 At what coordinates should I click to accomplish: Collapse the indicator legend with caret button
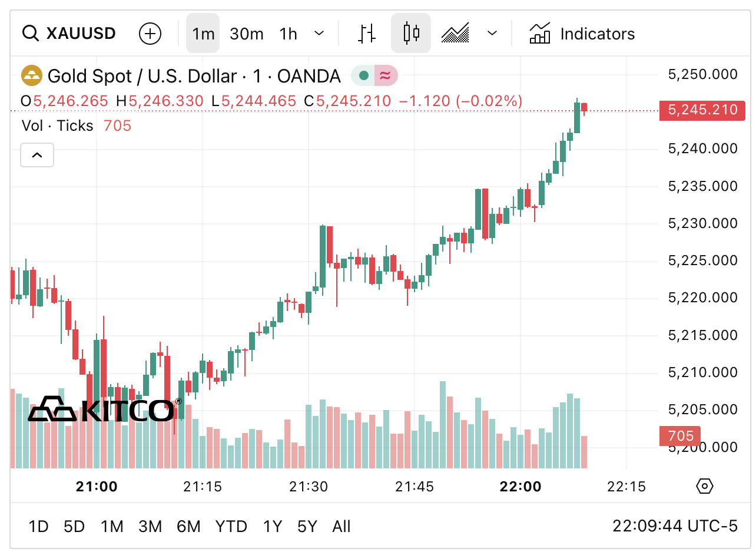pyautogui.click(x=37, y=155)
